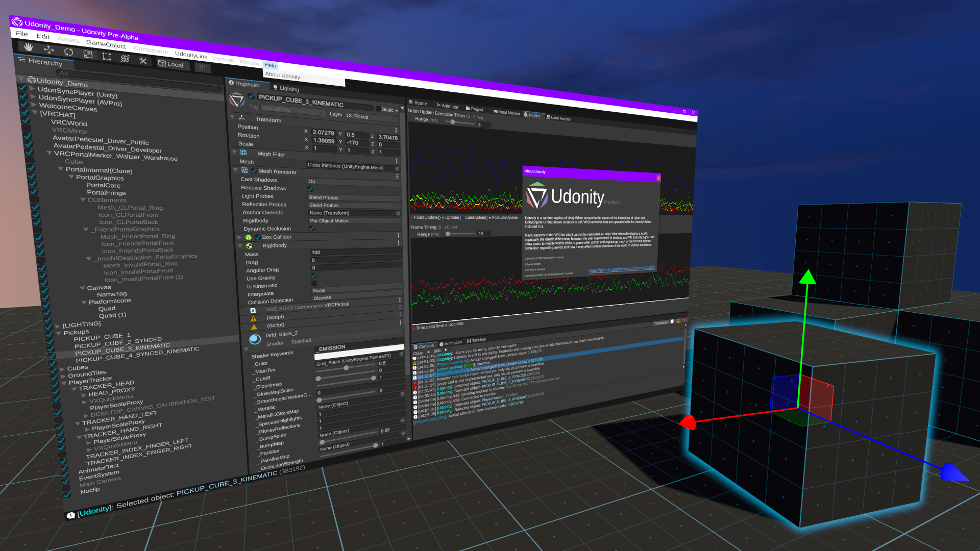Select the Move tool in toolbar
The image size is (980, 551).
(49, 49)
